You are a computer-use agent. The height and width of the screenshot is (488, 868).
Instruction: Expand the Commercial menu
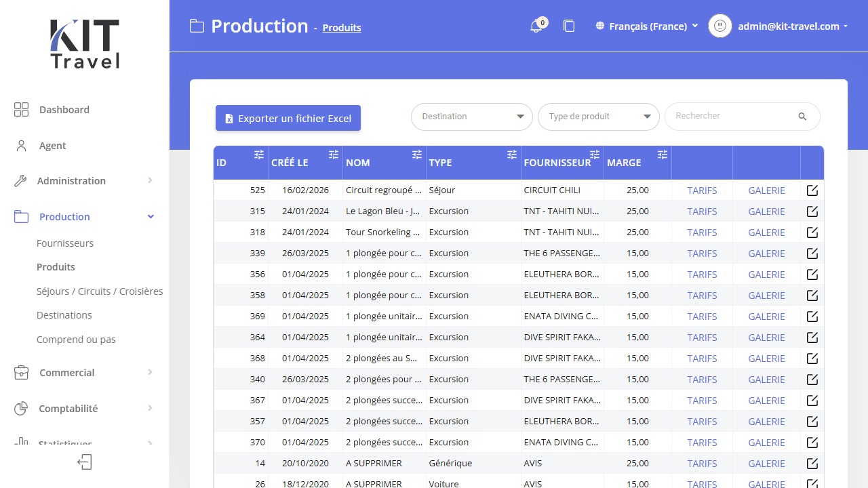84,373
